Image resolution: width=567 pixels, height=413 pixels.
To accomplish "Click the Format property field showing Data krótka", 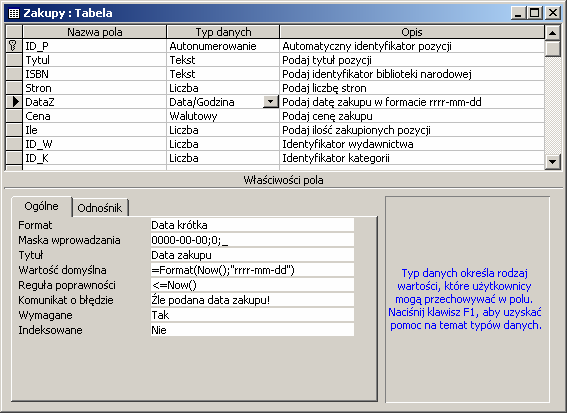I will pos(252,225).
